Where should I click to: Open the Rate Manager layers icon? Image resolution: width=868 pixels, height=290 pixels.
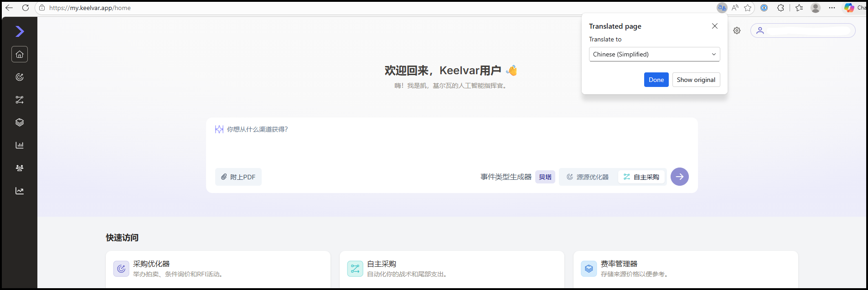click(20, 122)
